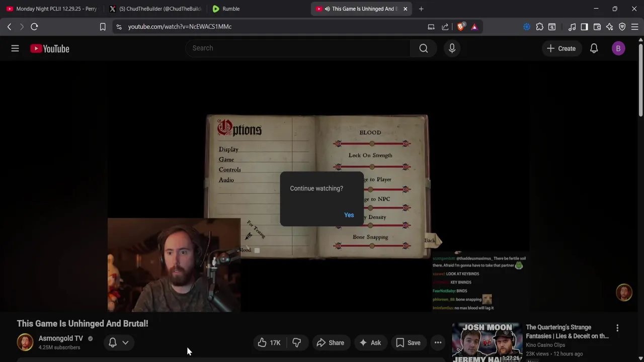Open Kino Casino Clips channel link

545,345
